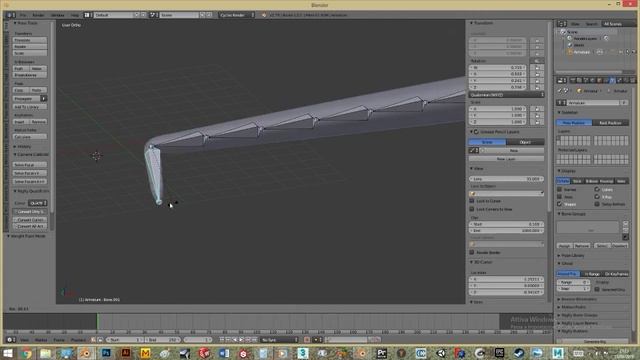The image size is (640, 360).
Task: Click Add To Library button
Action: tap(30, 107)
